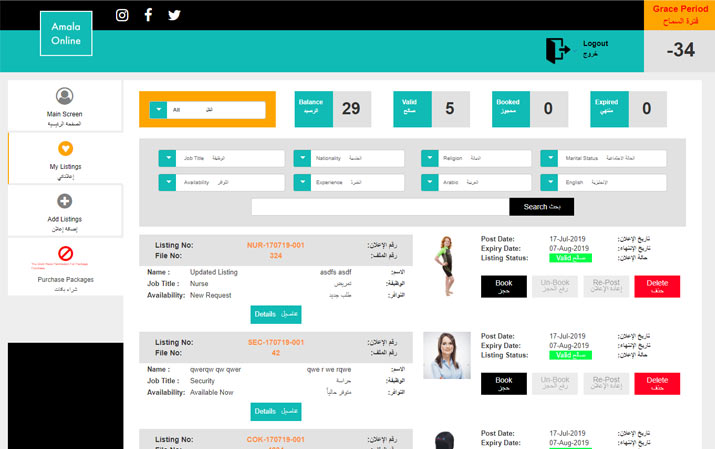Click Book for the Nurse listing
The width and height of the screenshot is (715, 449).
click(x=503, y=287)
